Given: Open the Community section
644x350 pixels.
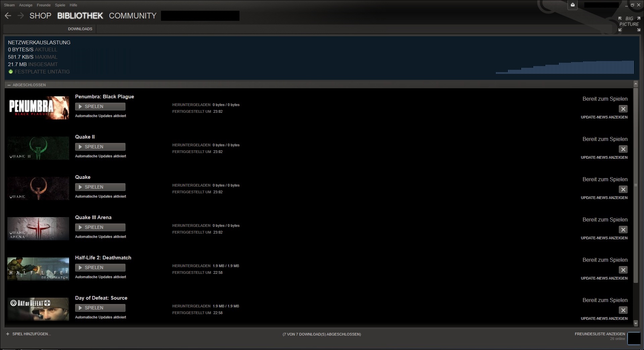Looking at the screenshot, I should (132, 16).
